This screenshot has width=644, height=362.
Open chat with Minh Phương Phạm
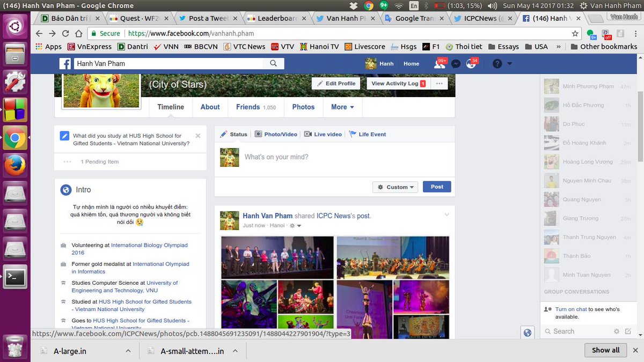588,86
